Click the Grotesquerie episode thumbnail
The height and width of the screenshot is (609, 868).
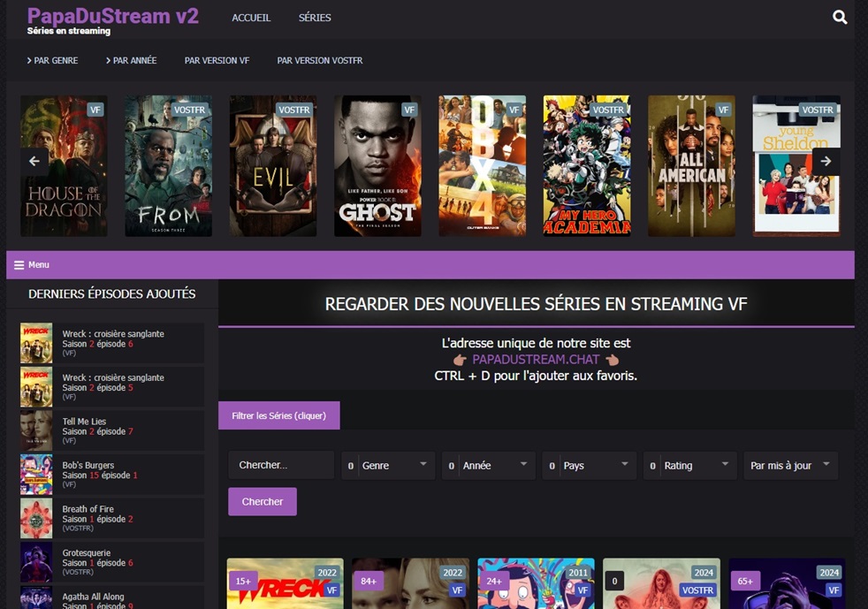click(36, 562)
